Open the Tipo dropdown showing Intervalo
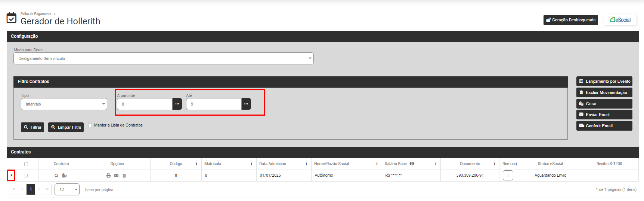The image size is (644, 201). click(64, 104)
